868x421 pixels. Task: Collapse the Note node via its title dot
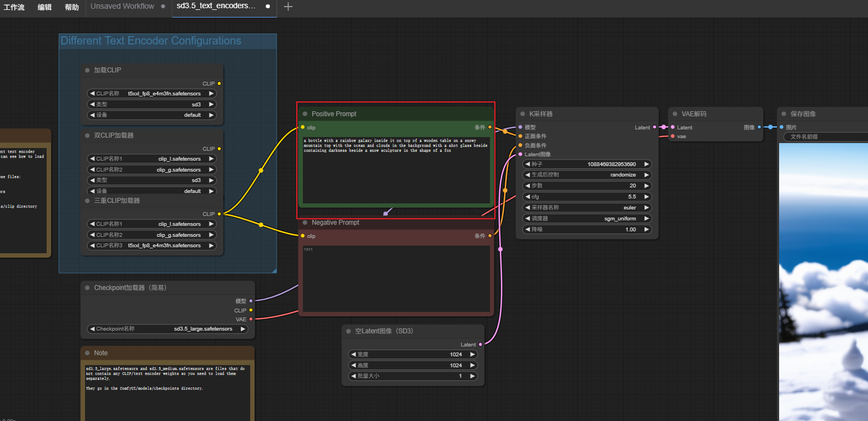[x=87, y=353]
